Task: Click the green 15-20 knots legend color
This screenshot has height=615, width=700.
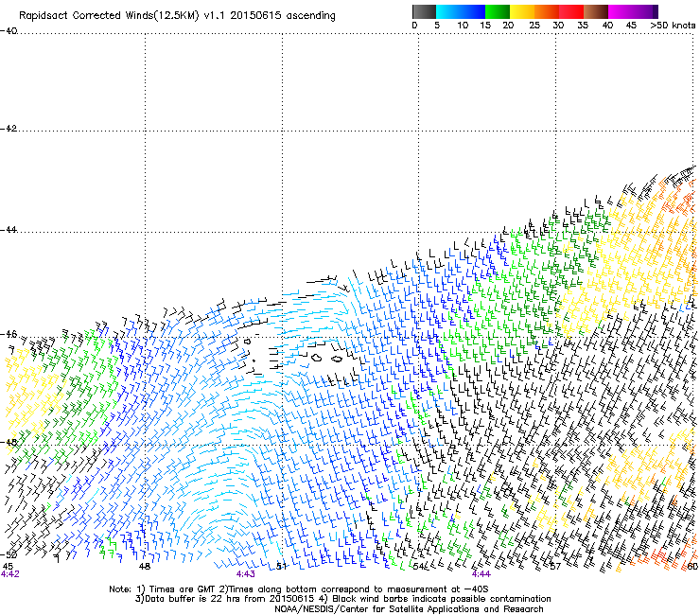Action: [x=497, y=11]
